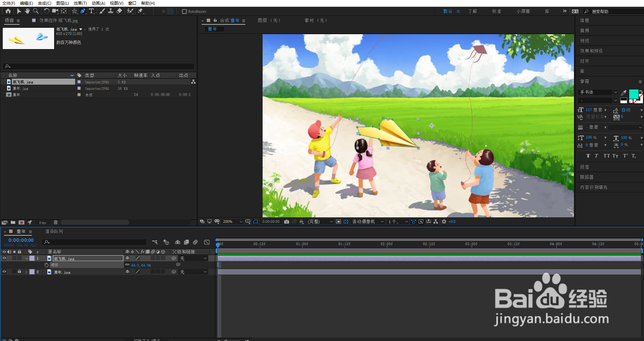Open the 跟踪器 panel

(586, 177)
